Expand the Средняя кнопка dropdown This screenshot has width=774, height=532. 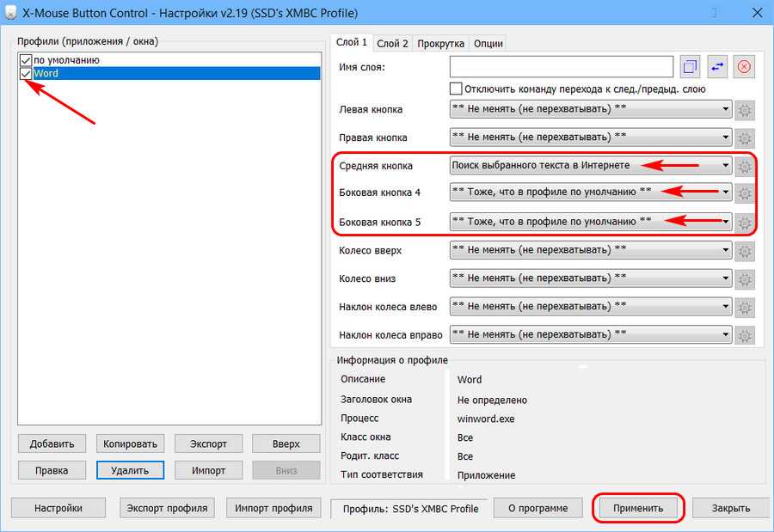[x=725, y=165]
